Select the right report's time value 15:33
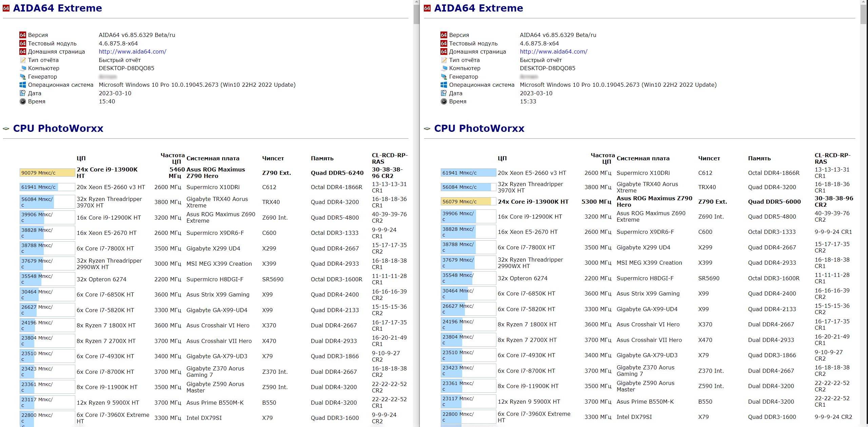 [528, 101]
